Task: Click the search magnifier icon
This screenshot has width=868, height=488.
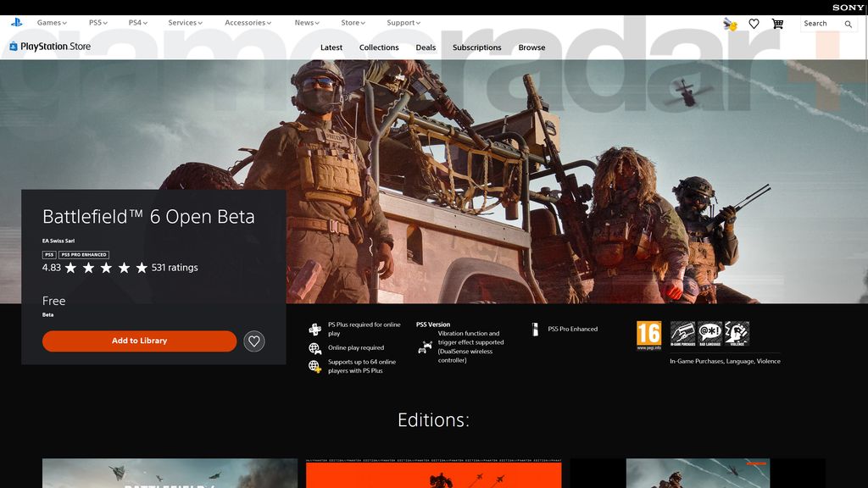Action: [x=849, y=25]
